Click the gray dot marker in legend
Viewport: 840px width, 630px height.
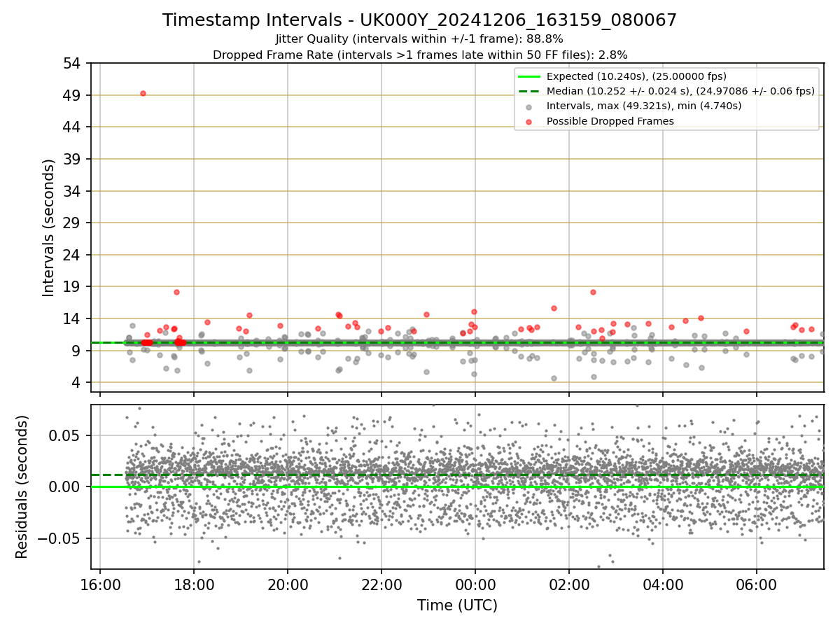pos(528,107)
